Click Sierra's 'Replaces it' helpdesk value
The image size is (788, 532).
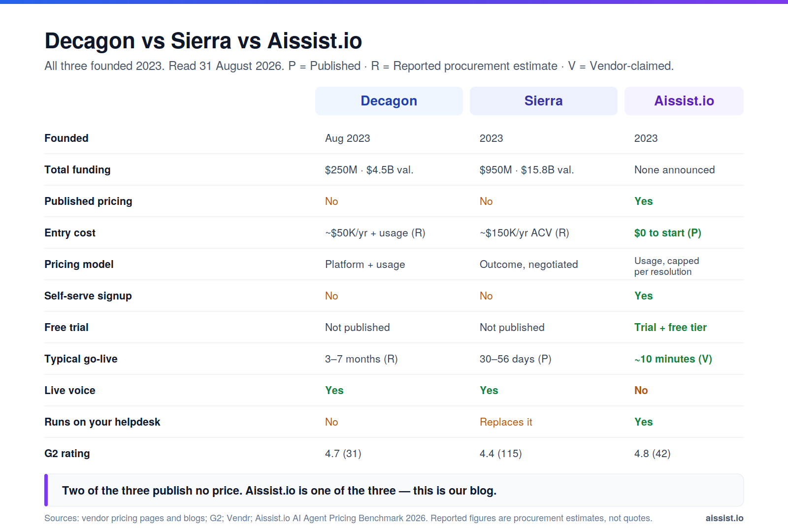pos(506,422)
